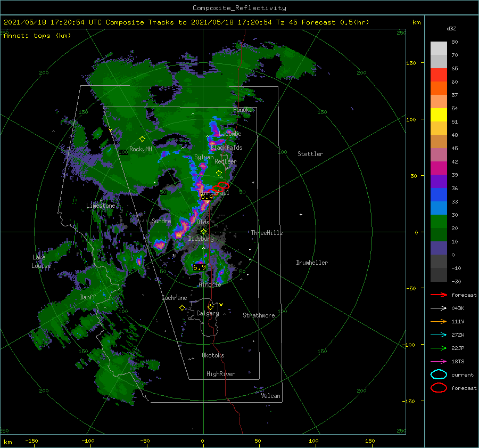Screen dimensions: 479x448
Task: Click the Sundre town label
Action: 161,221
